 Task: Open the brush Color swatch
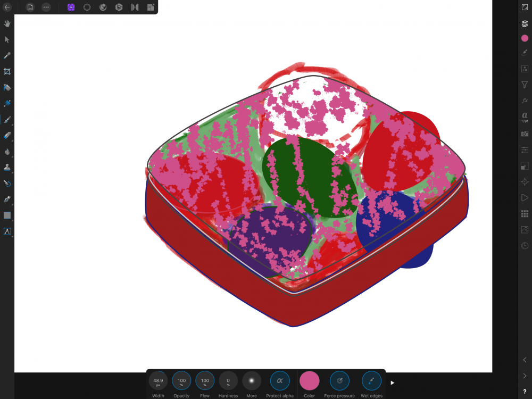point(310,381)
